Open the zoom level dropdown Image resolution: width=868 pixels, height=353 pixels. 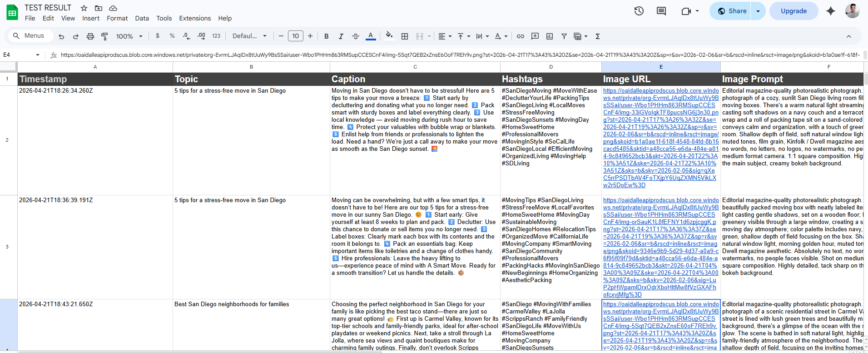[x=129, y=36]
